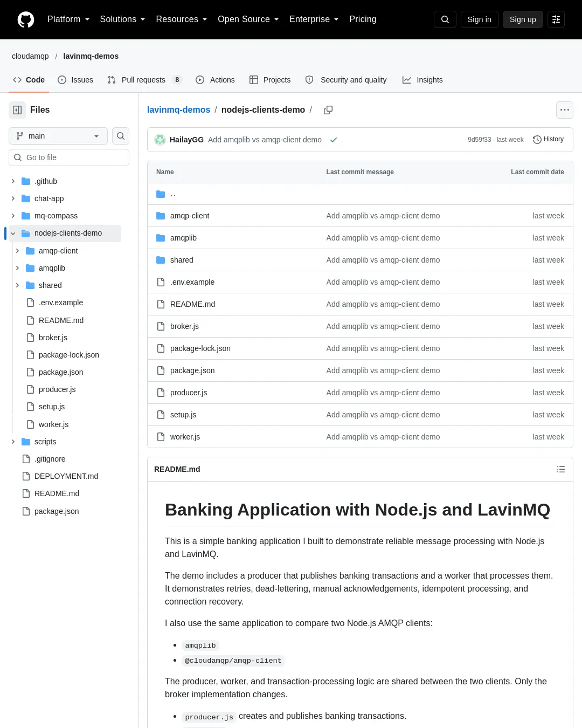Open the README outline list icon

coord(561,469)
